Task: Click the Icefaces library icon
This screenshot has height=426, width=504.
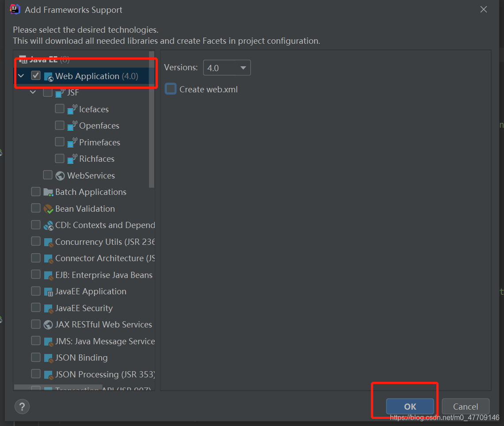Action: pos(72,109)
